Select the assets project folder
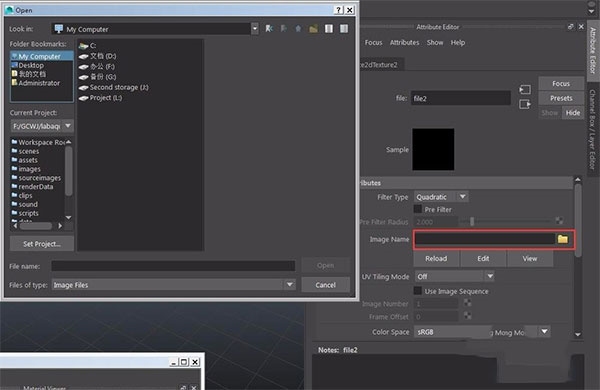Image resolution: width=600 pixels, height=390 pixels. point(24,160)
